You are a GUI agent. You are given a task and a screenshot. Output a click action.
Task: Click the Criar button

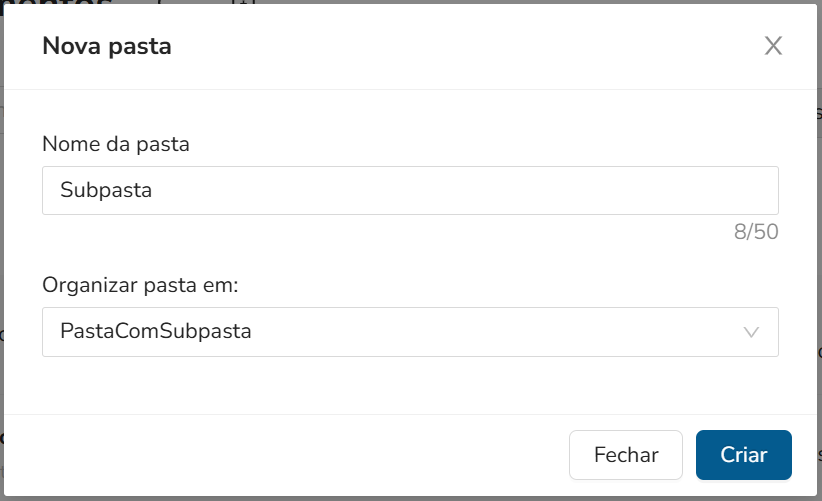coord(743,455)
